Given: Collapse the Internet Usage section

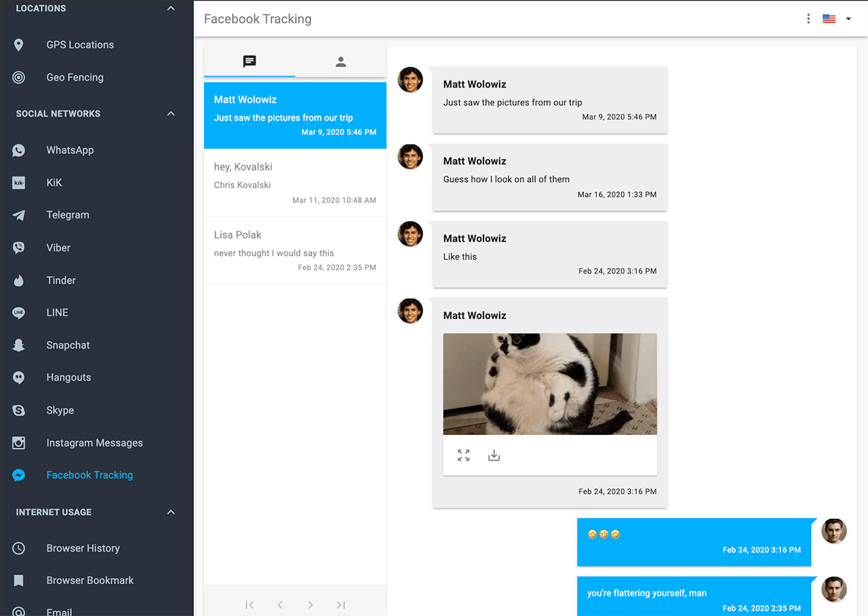Looking at the screenshot, I should 171,512.
